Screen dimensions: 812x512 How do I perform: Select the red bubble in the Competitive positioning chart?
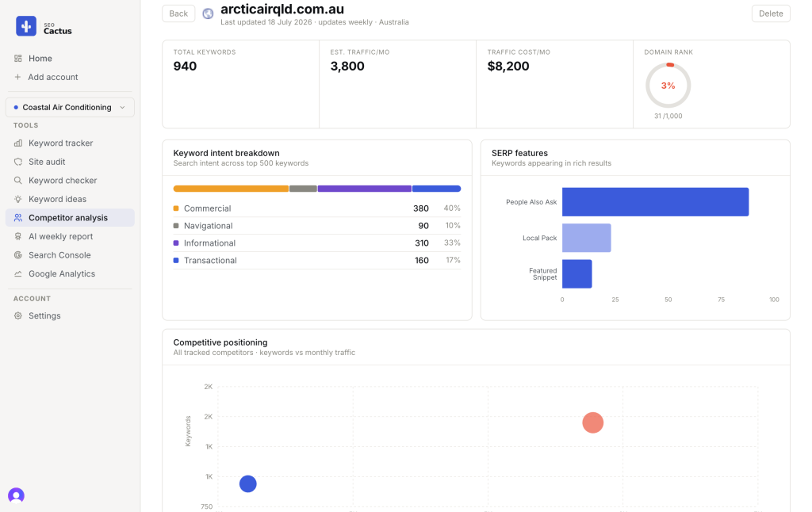(592, 422)
